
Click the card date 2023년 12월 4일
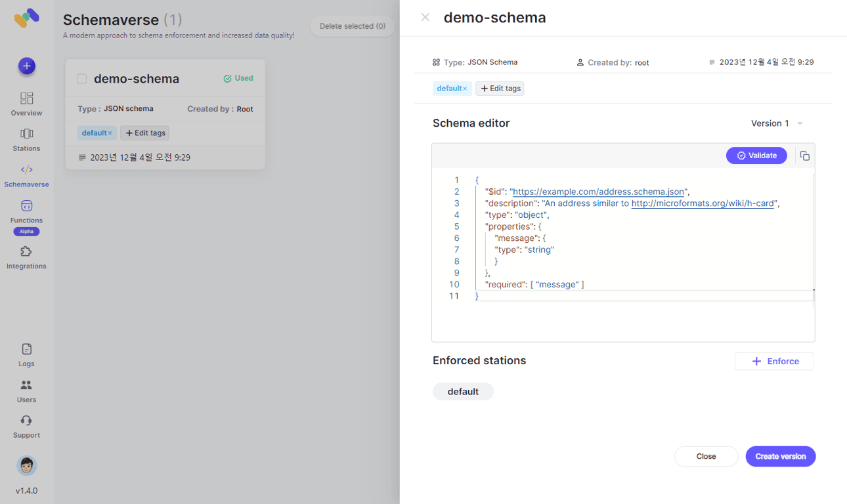(135, 157)
